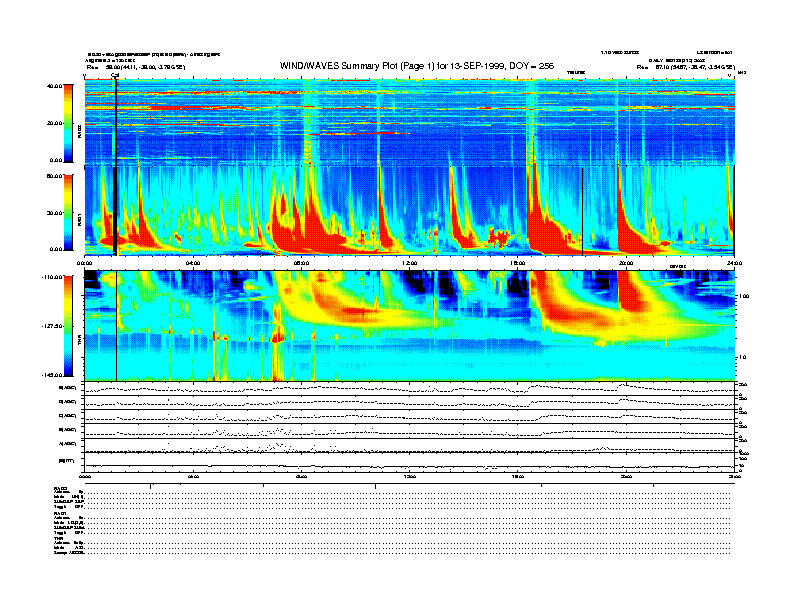The width and height of the screenshot is (792, 612).
Task: Click the Cal marker above the RAD2 panel
Action: pos(115,75)
